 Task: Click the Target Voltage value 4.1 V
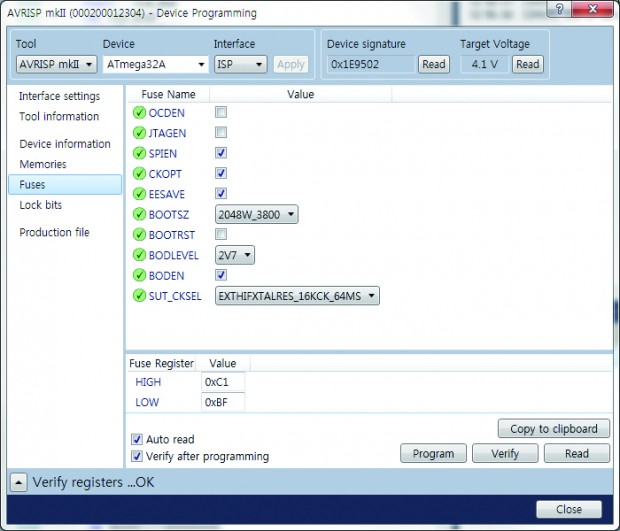(x=484, y=64)
